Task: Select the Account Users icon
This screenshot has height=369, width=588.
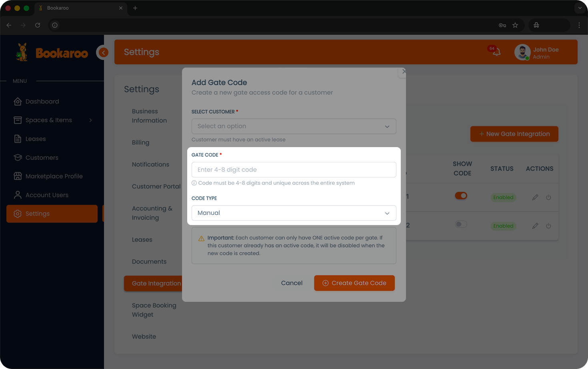Action: (x=18, y=195)
